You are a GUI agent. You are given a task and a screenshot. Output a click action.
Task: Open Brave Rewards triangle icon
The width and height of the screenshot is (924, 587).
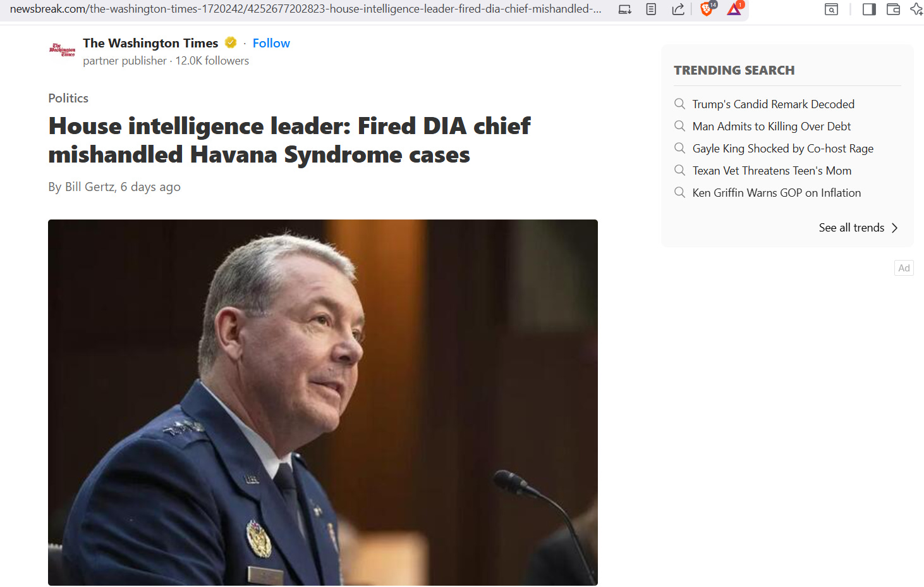tap(734, 9)
